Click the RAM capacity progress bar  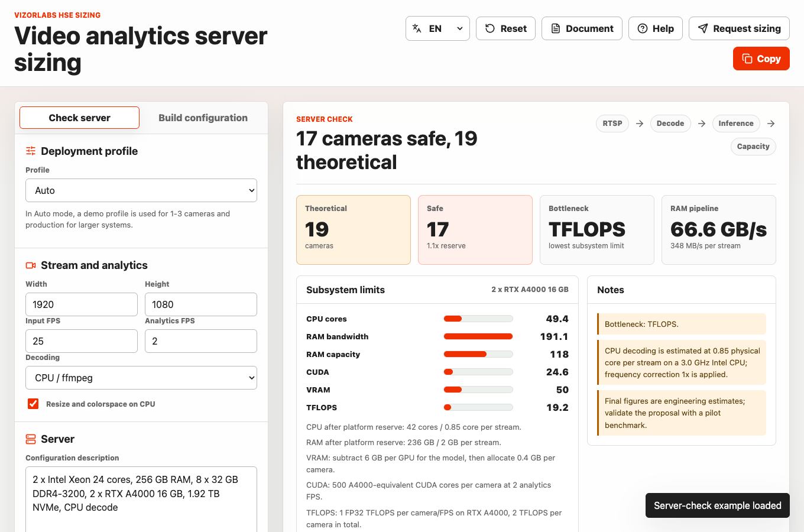click(478, 354)
